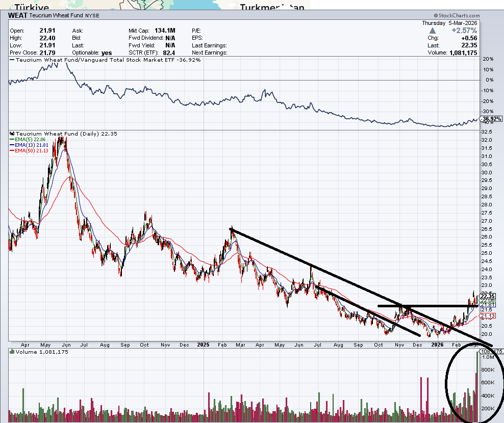Click the 2026 year label on time axis
Screen dimensions: 504x423
(438, 345)
